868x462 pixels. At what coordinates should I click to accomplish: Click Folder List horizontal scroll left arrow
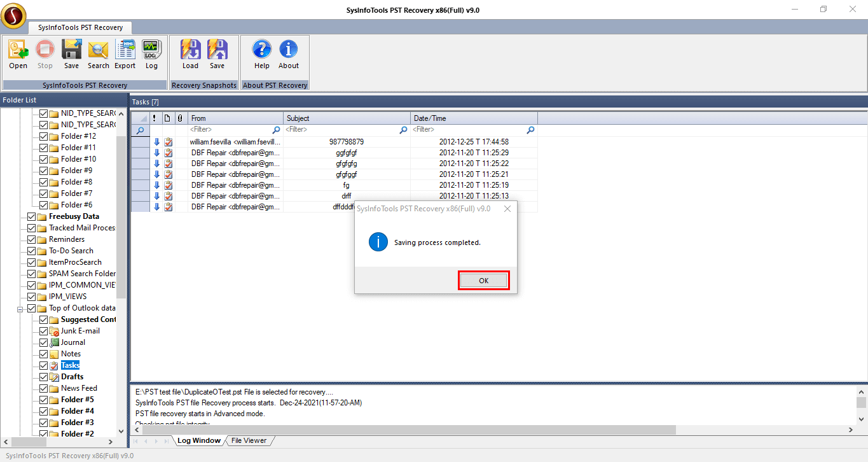pos(6,442)
